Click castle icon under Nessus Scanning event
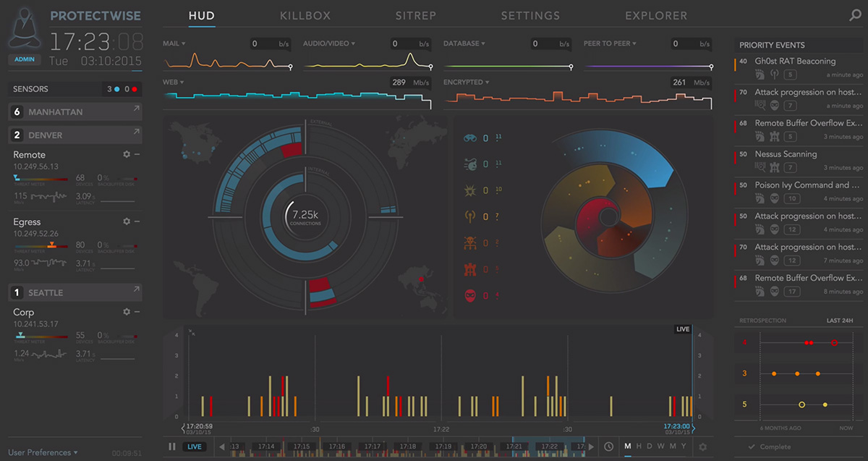868x461 pixels. pyautogui.click(x=774, y=167)
